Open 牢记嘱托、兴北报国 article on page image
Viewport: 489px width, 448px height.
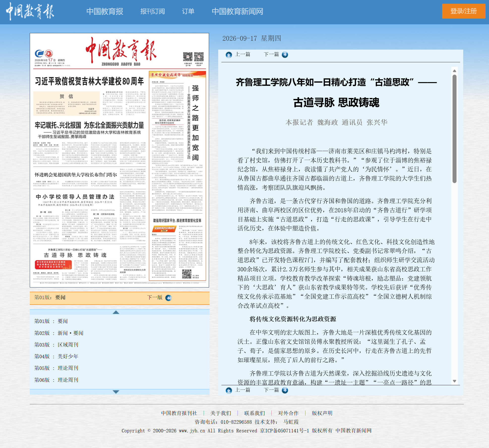pos(89,125)
